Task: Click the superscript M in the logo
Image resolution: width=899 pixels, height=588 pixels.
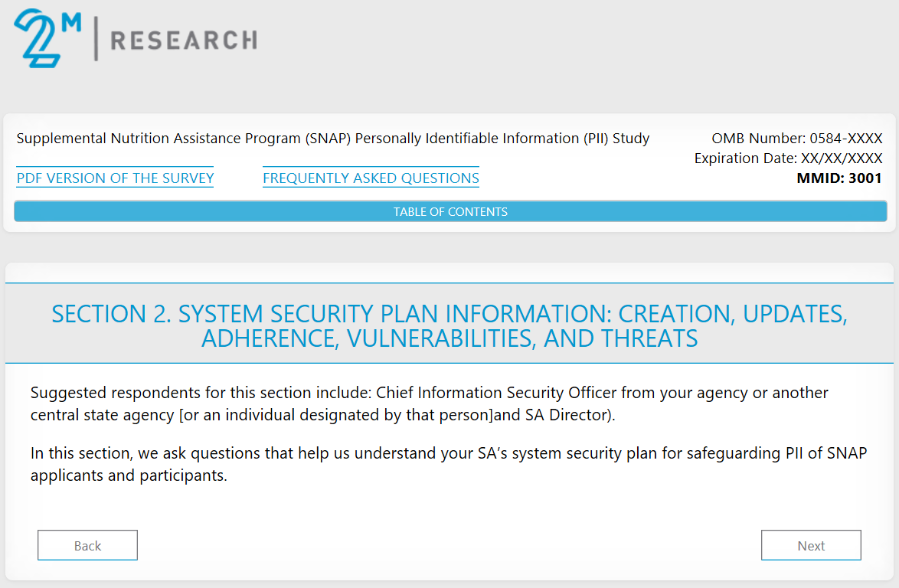Action: (70, 22)
